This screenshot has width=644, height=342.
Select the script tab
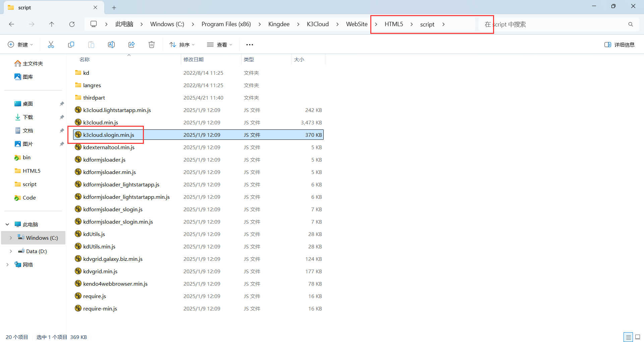54,7
